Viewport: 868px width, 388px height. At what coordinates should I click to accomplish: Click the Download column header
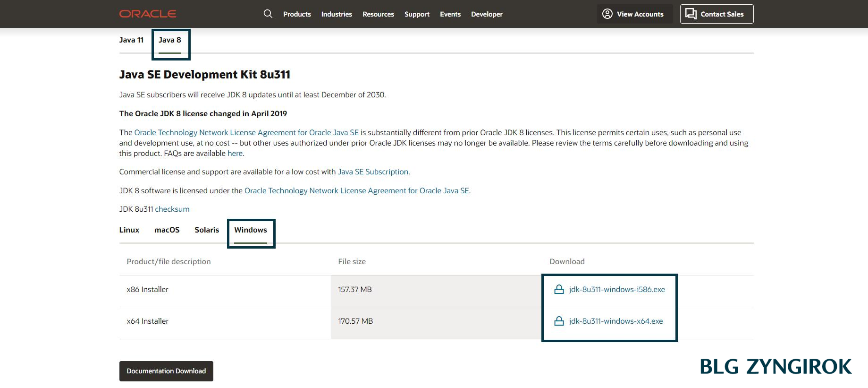567,262
